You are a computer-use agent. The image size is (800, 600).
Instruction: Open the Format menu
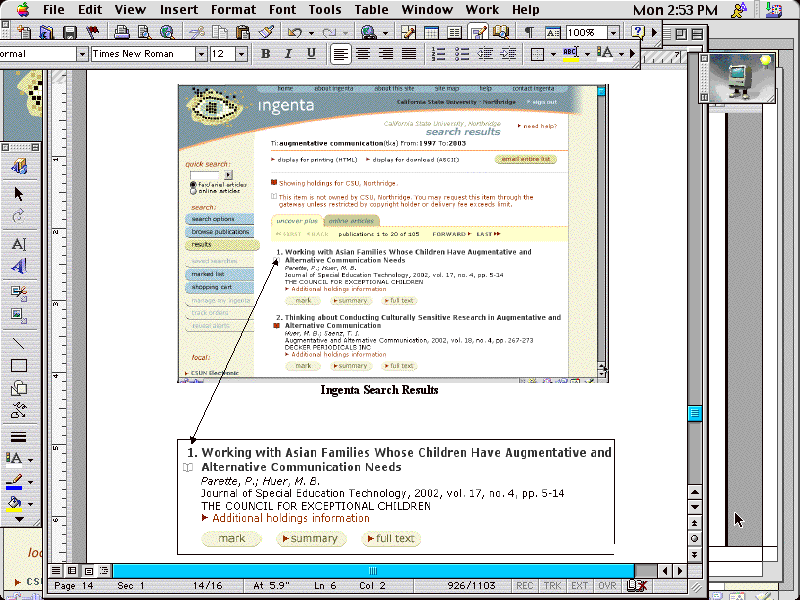tap(233, 10)
